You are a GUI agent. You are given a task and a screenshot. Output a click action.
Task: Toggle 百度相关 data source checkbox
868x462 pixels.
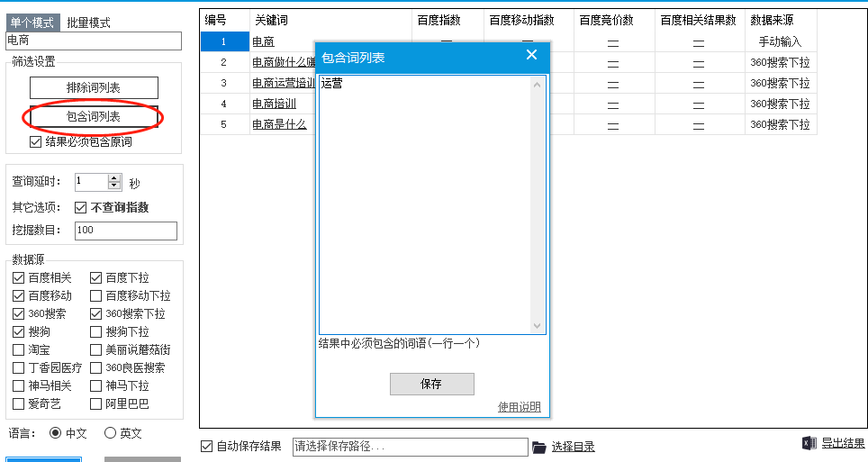pyautogui.click(x=18, y=278)
